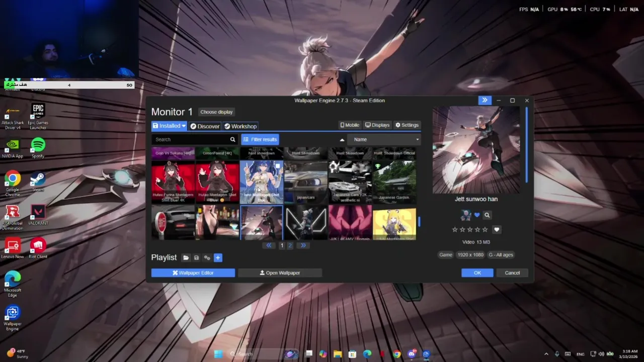Go to first page with double-left arrows
The height and width of the screenshot is (362, 644).
(x=269, y=245)
